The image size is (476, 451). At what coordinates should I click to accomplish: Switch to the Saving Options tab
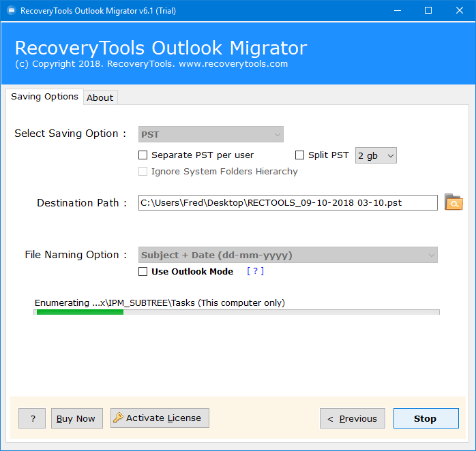coord(44,97)
